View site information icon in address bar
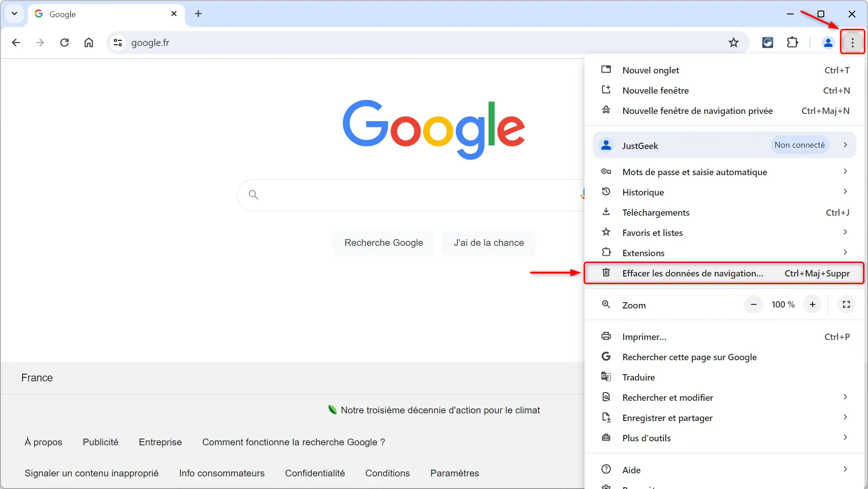 point(118,42)
